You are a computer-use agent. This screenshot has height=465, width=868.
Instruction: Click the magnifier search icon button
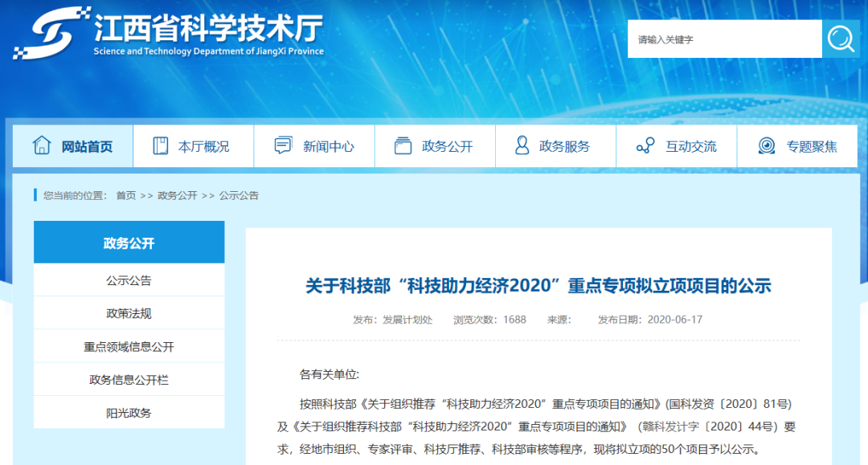click(841, 39)
